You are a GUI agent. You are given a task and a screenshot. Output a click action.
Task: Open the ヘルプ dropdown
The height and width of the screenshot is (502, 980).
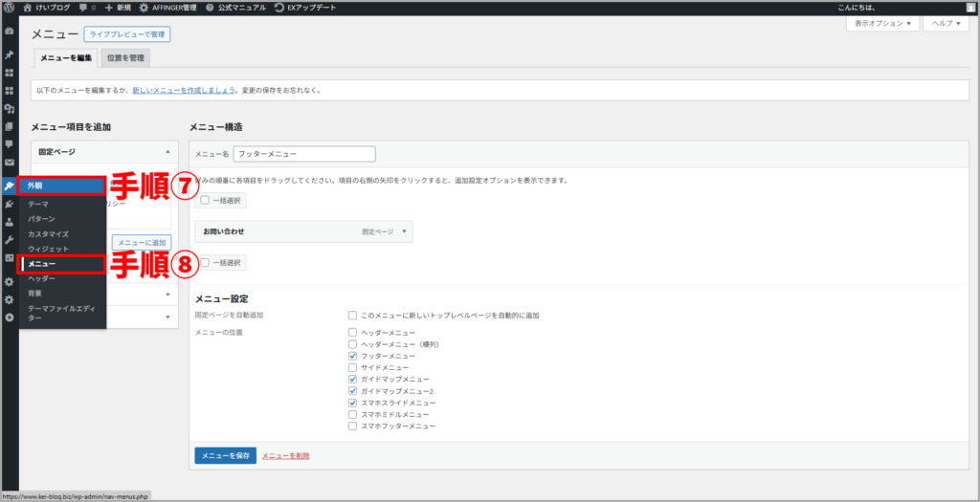point(948,23)
